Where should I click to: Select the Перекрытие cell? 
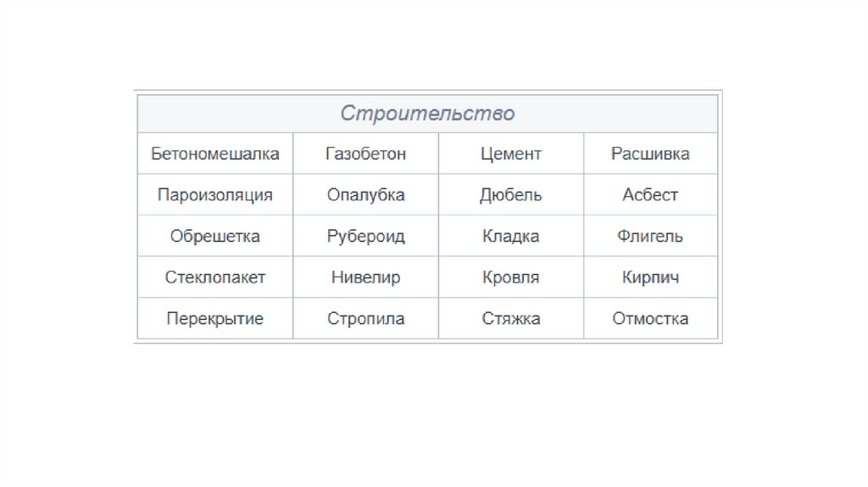(215, 319)
